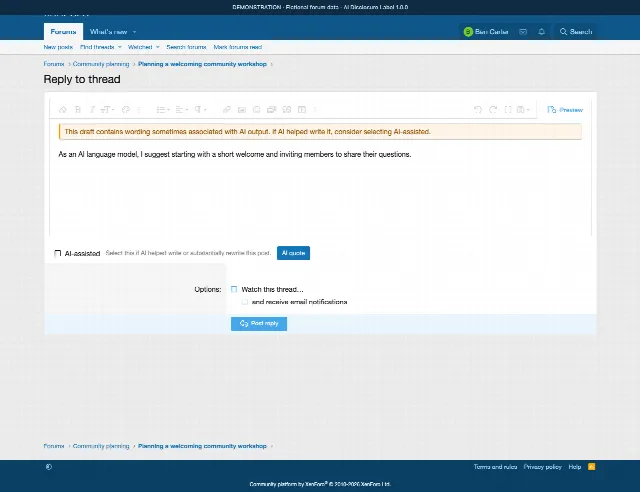This screenshot has height=492, width=640.
Task: Open the List dropdown in toolbar
Action: [x=163, y=109]
